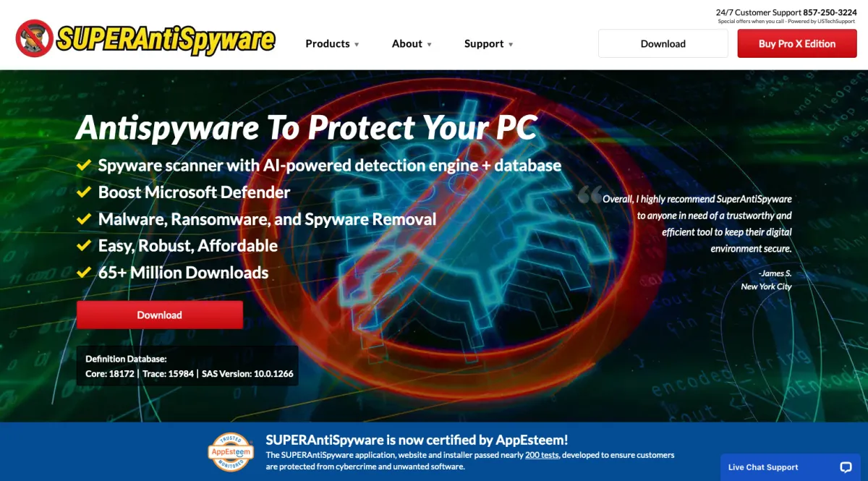Click the AppEsteem trusted badge icon
Screen dimensions: 868x481
pyautogui.click(x=231, y=451)
